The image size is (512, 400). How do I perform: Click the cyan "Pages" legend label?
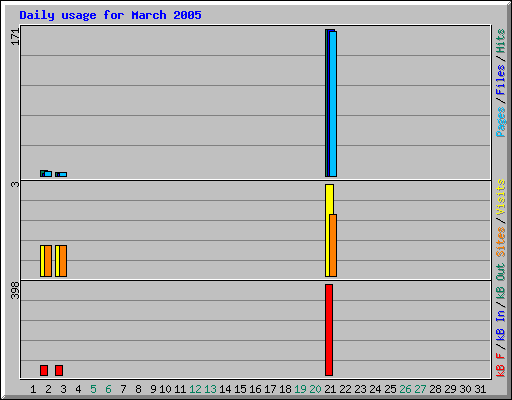500,122
